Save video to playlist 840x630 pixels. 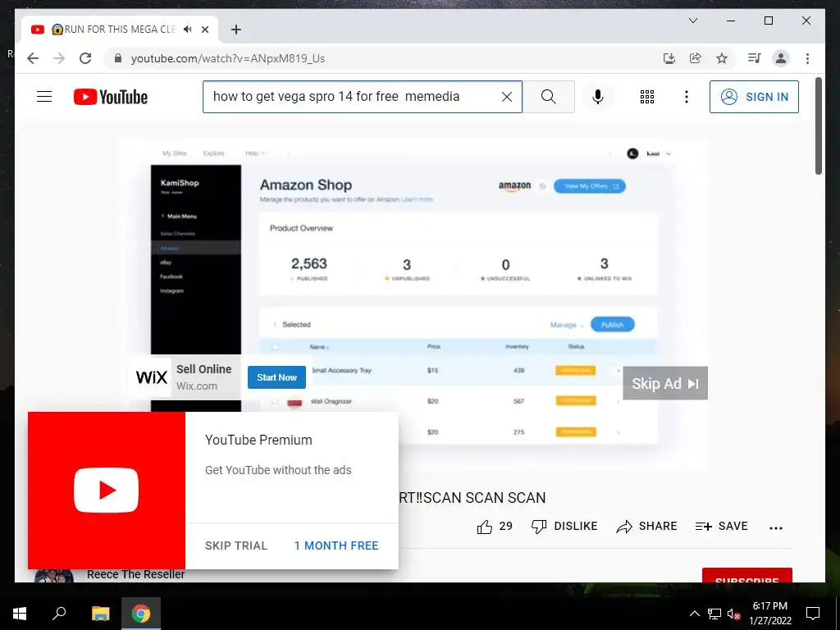click(x=721, y=527)
